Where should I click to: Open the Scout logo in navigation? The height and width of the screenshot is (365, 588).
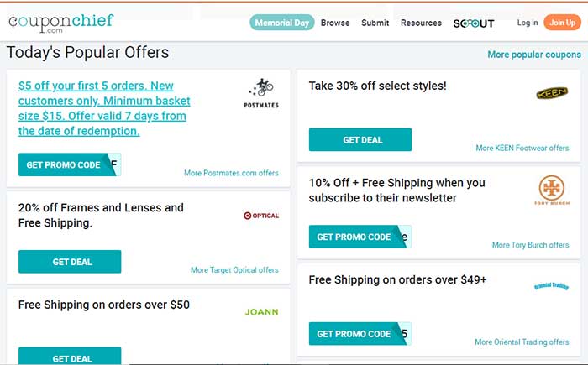click(474, 23)
